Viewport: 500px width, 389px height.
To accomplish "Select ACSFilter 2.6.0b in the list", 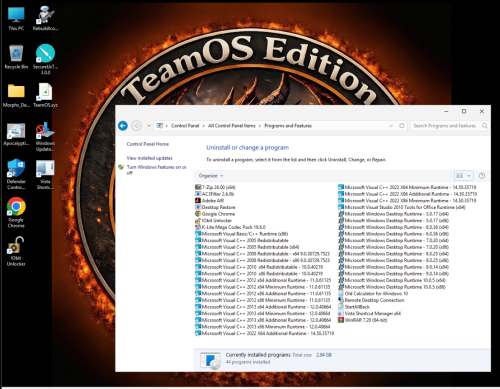I will pos(214,194).
